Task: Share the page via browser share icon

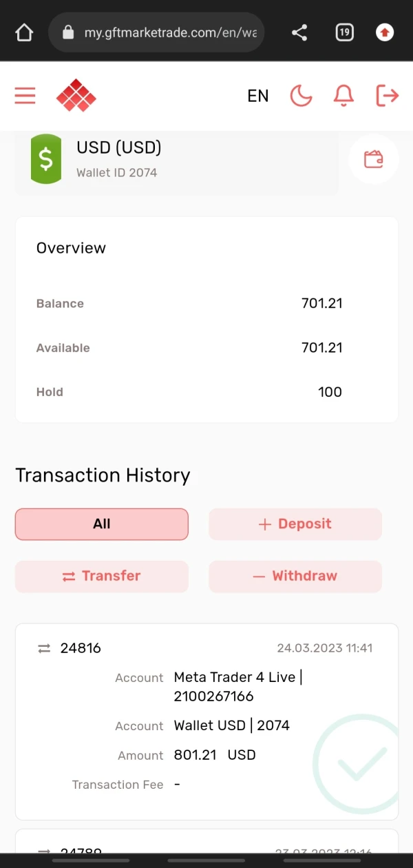Action: (299, 32)
